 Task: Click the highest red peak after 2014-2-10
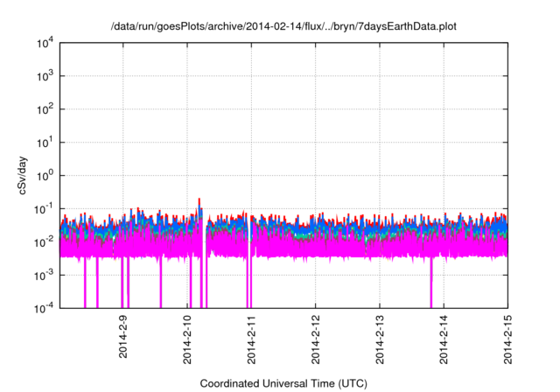(199, 200)
